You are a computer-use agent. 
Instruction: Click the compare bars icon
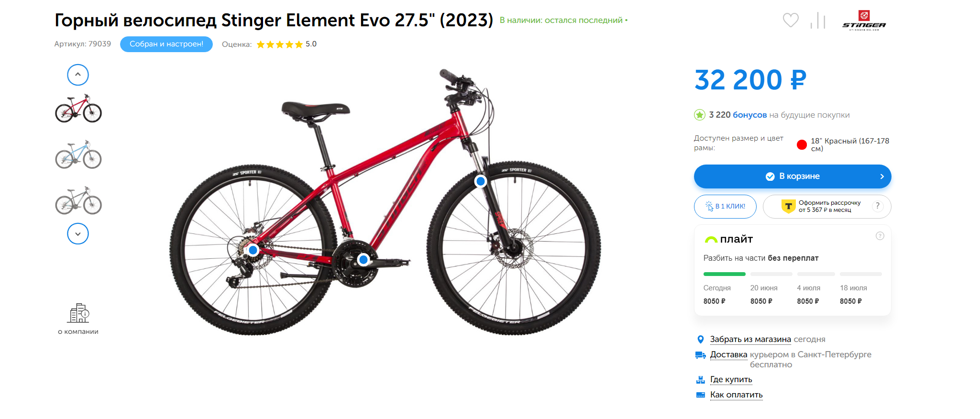[x=818, y=20]
